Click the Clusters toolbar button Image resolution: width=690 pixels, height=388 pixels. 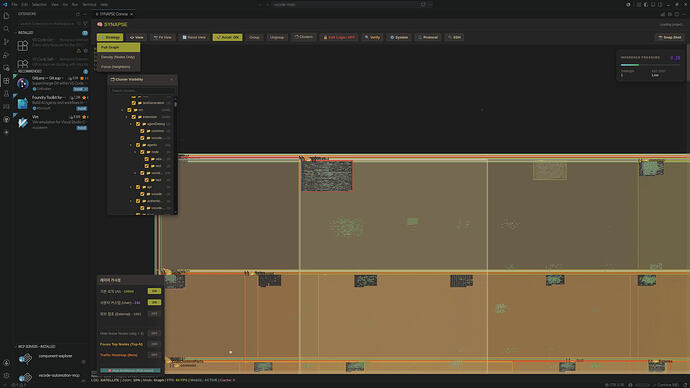click(x=304, y=37)
